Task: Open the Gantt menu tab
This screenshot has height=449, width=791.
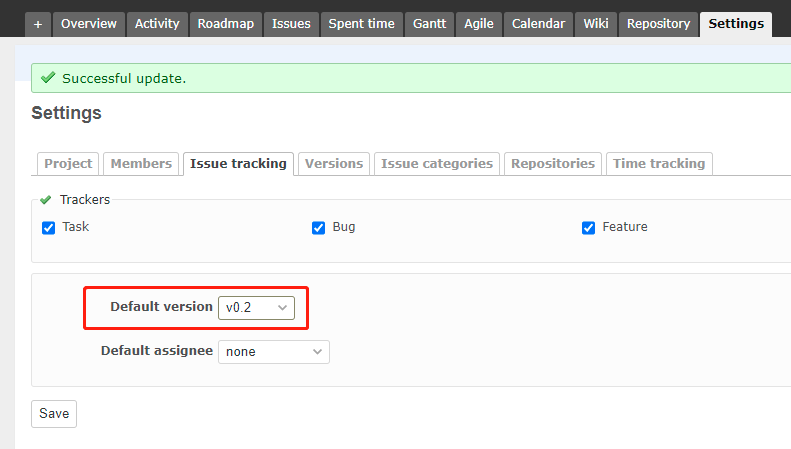Action: (x=429, y=24)
